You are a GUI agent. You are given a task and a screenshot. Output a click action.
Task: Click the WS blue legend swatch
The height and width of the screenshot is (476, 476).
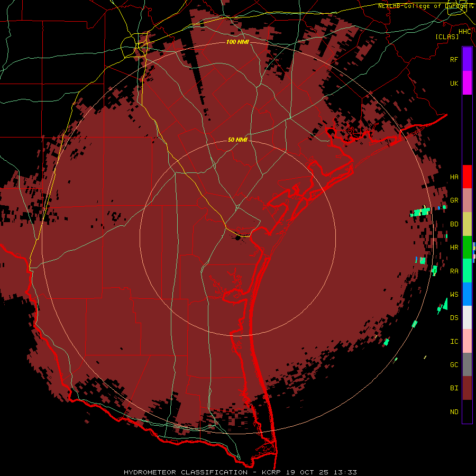click(467, 294)
